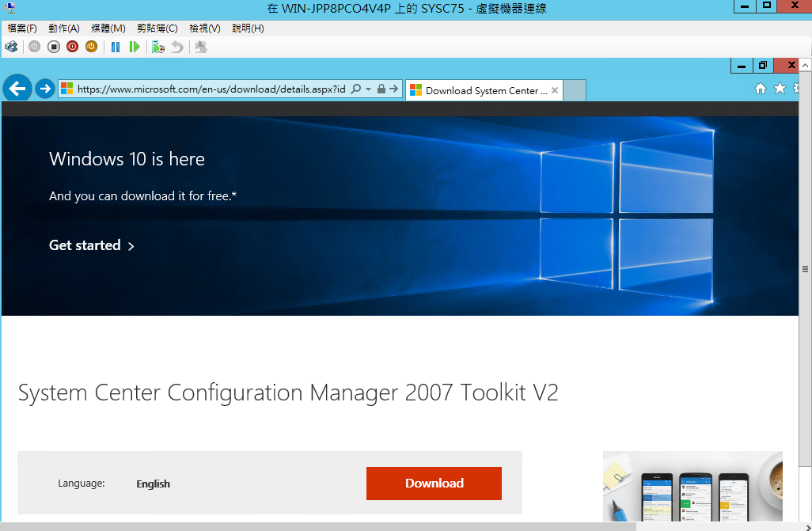Open the English language selector

(154, 484)
